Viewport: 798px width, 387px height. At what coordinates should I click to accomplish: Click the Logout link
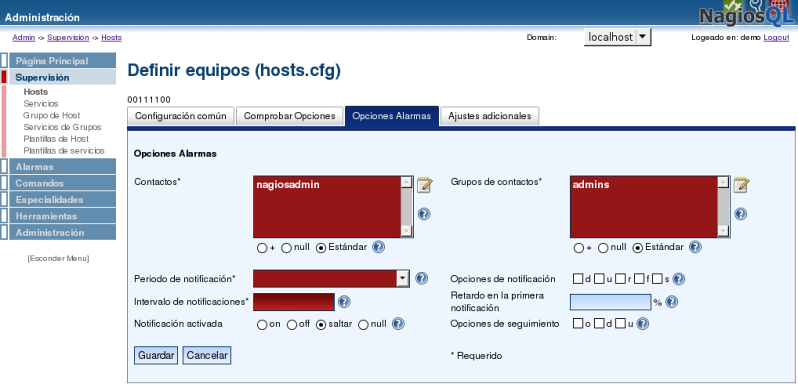(776, 38)
